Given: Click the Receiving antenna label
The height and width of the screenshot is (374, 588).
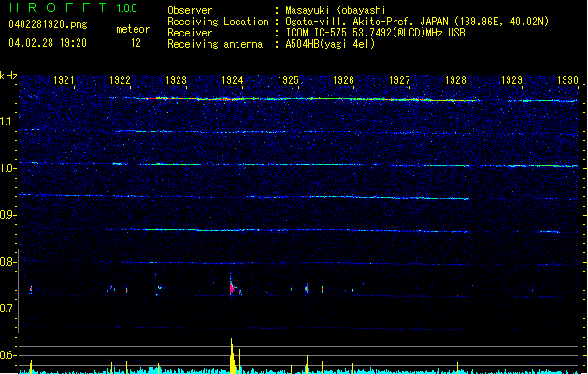Looking at the screenshot, I should tap(215, 44).
